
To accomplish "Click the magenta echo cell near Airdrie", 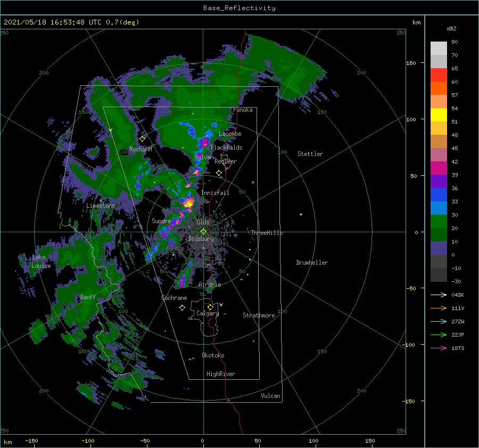I will click(183, 282).
